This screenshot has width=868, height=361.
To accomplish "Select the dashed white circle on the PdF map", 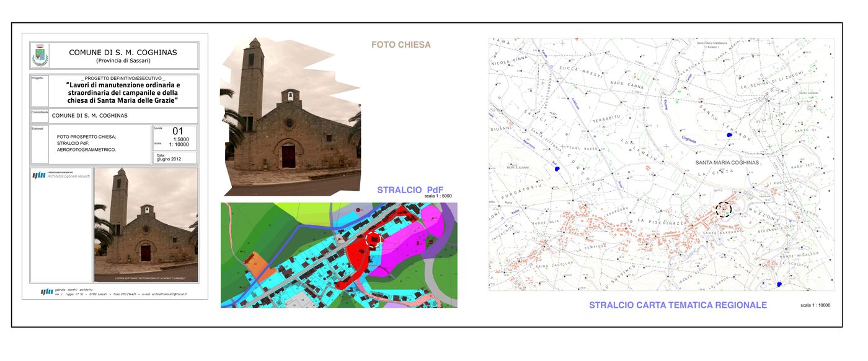I will tap(373, 239).
